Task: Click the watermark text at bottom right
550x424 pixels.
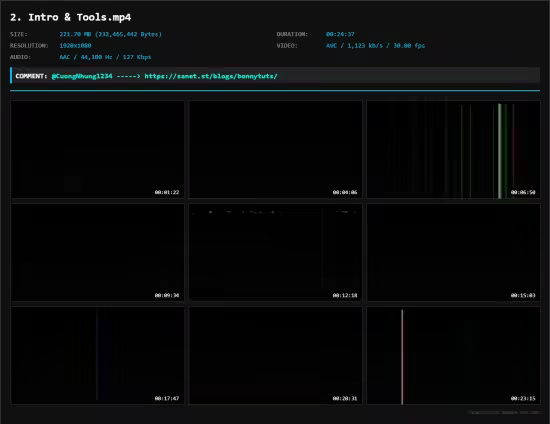Action: tap(504, 412)
